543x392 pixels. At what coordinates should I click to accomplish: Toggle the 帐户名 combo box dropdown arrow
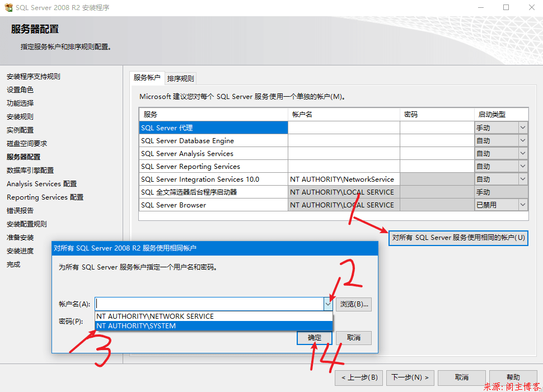point(328,304)
